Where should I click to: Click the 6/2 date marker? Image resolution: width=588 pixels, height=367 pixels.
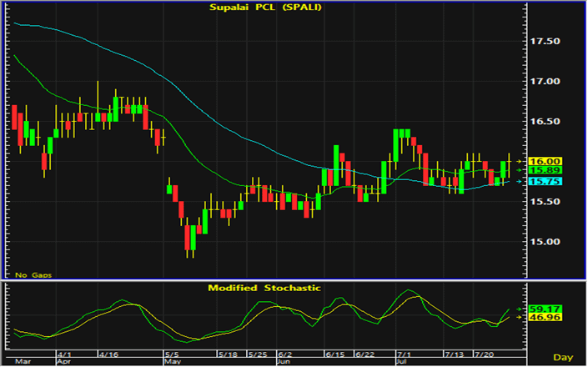pos(285,354)
